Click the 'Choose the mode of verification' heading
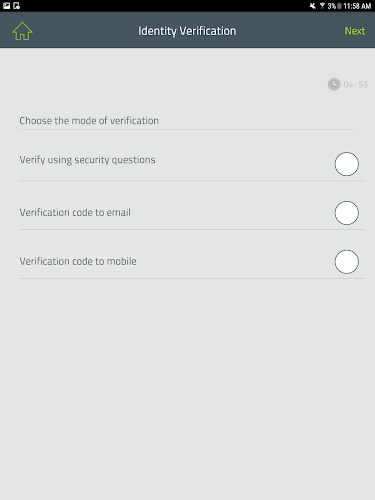 tap(89, 121)
